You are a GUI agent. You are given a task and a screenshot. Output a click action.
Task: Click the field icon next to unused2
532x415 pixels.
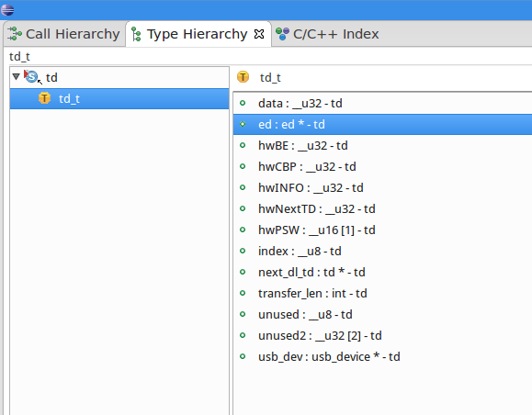coord(243,335)
